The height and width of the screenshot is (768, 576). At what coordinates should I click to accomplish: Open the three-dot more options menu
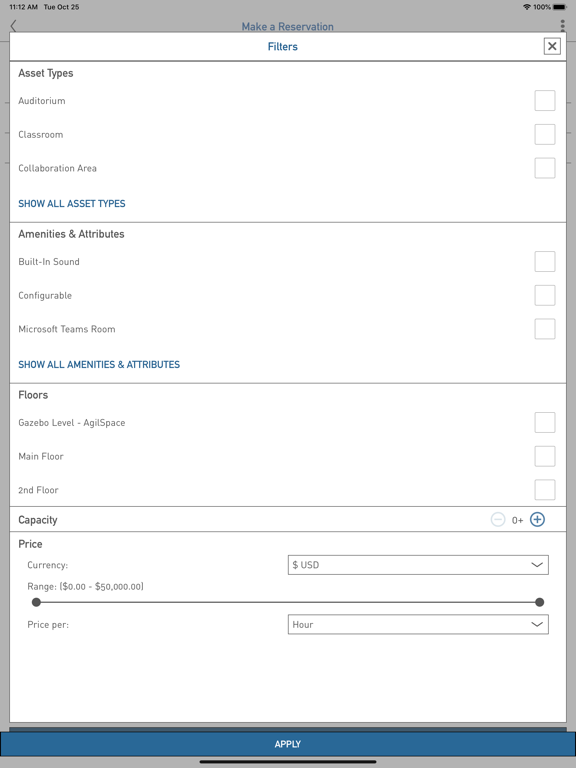(562, 26)
